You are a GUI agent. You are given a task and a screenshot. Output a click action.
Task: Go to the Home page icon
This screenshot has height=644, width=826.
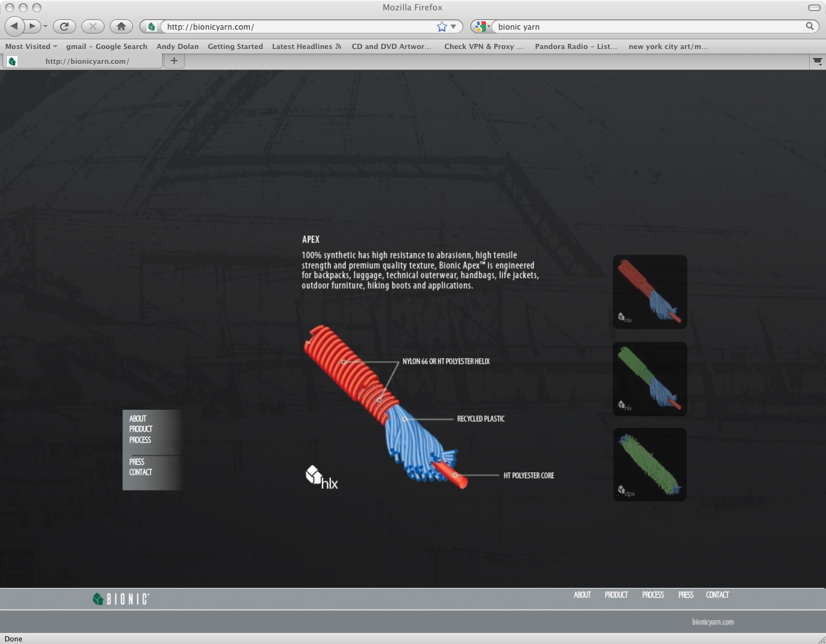tap(121, 26)
